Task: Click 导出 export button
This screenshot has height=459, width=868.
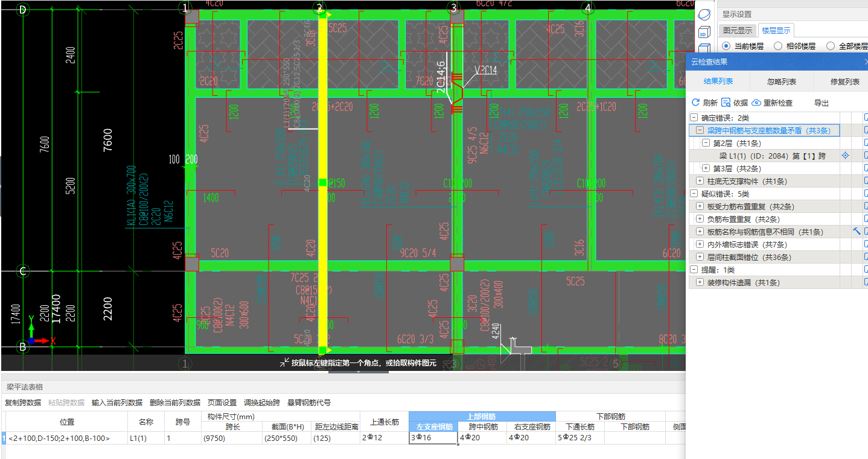Action: coord(821,103)
